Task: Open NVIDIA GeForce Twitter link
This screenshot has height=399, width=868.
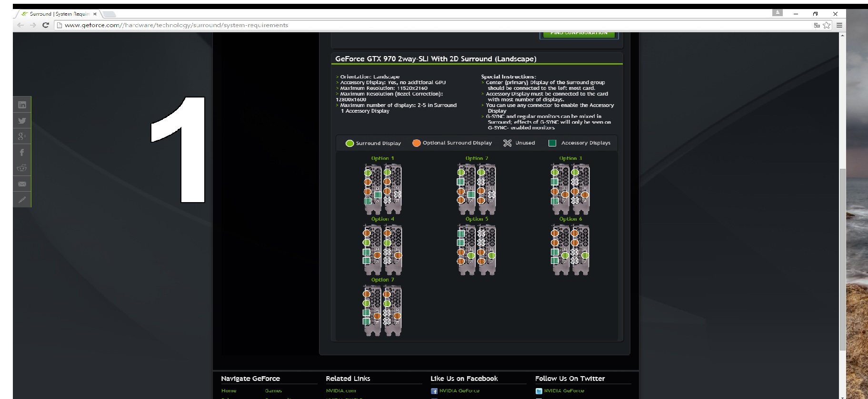Action: [564, 391]
